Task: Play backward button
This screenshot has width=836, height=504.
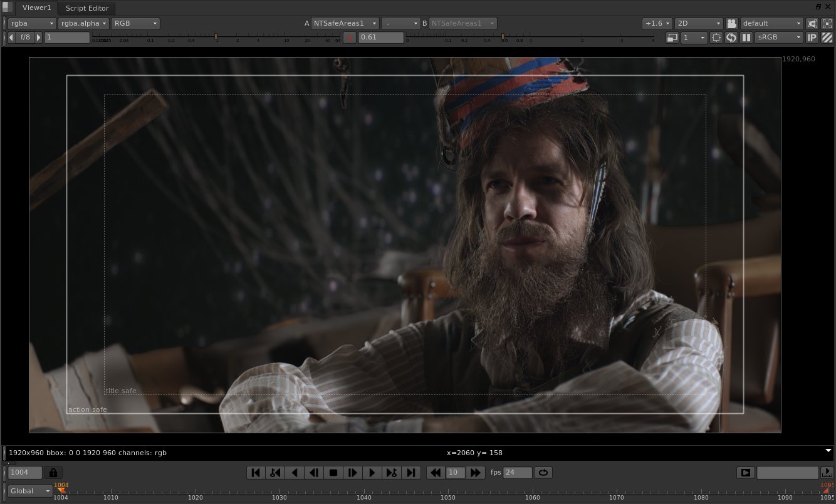Action: [x=295, y=473]
